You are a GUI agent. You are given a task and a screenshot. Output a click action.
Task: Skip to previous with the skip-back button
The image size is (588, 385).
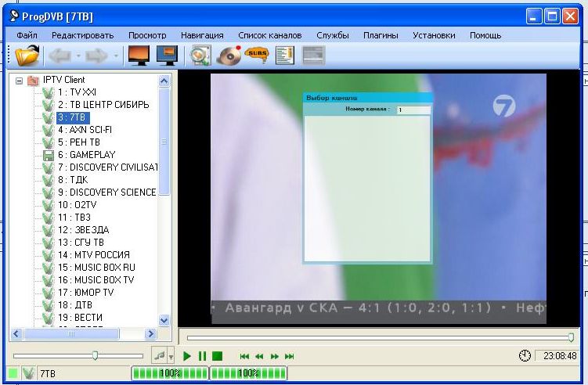pos(244,357)
